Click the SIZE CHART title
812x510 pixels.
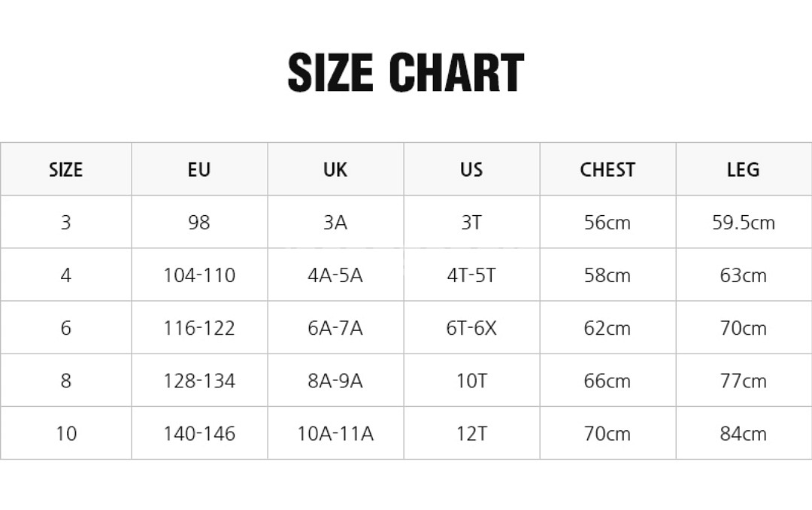tap(406, 72)
